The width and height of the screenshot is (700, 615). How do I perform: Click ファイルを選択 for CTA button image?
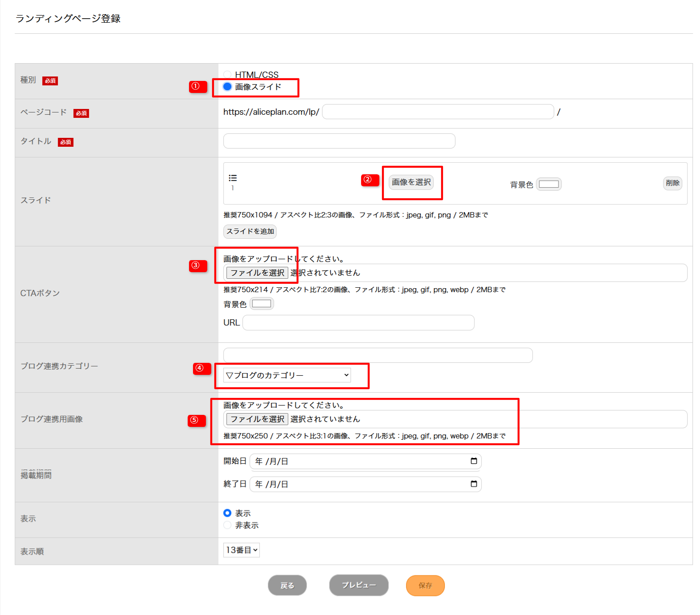tap(257, 273)
